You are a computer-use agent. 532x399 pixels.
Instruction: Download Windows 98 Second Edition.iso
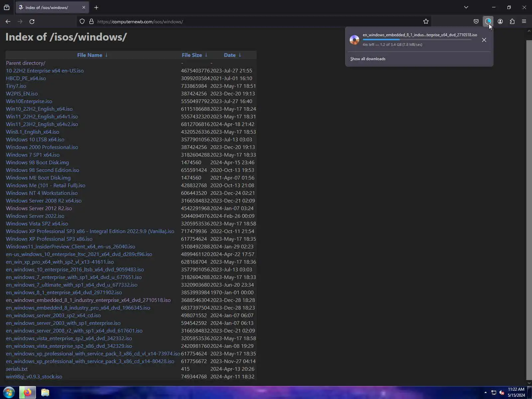[43, 170]
